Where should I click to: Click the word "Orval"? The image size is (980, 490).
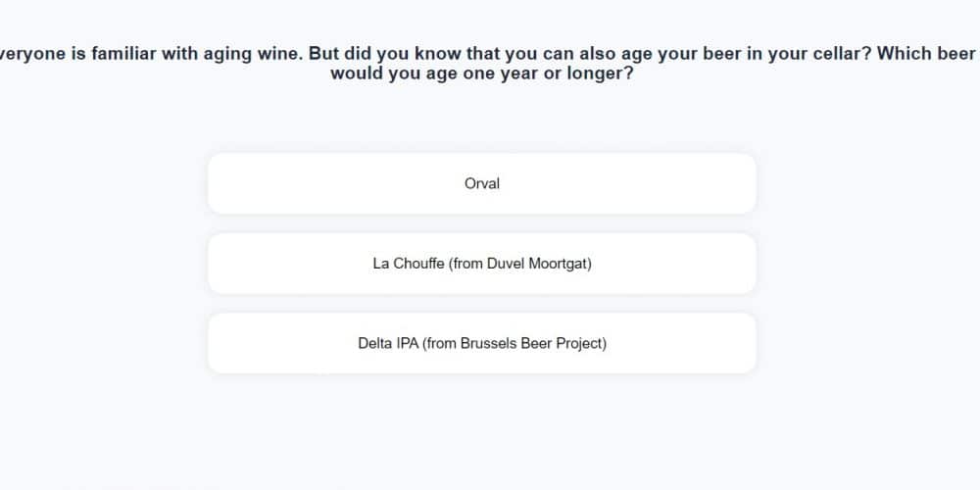click(482, 183)
